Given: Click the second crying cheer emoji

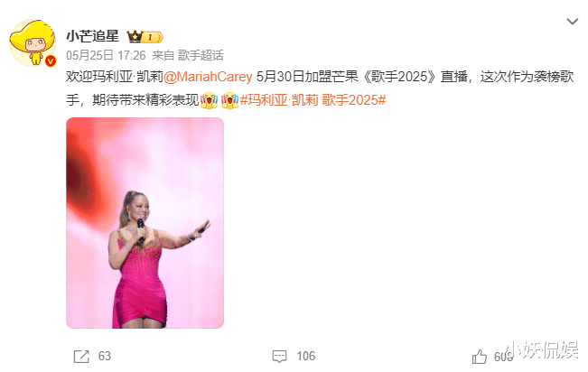Looking at the screenshot, I should tap(229, 100).
